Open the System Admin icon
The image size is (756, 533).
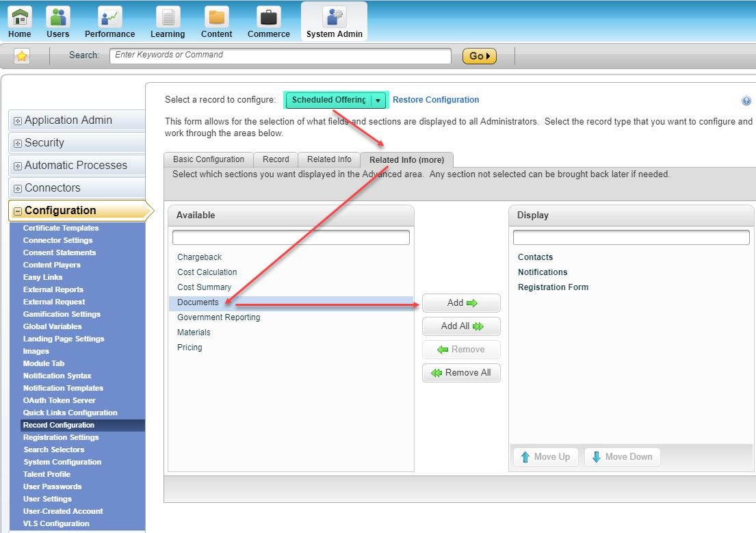coord(334,17)
